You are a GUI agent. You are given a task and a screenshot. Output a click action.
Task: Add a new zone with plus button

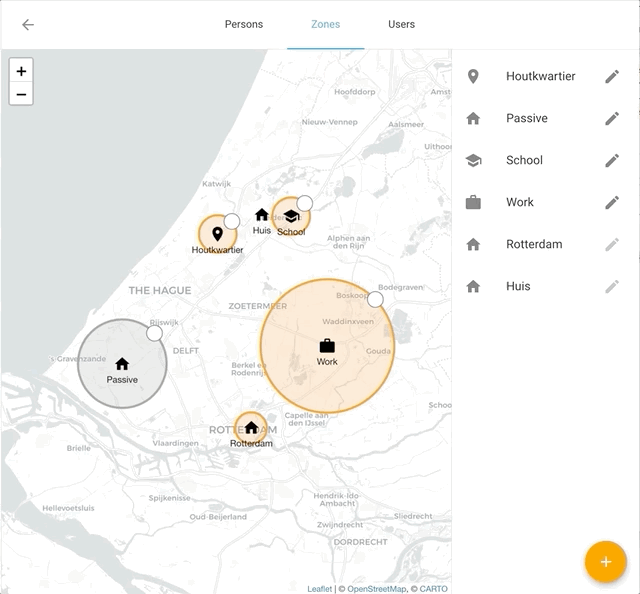click(x=605, y=561)
